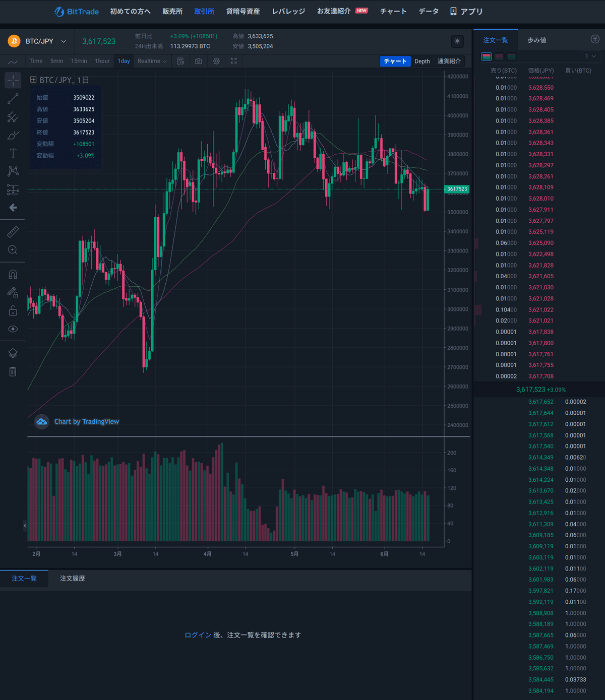Open chart settings via the gear icon
The width and height of the screenshot is (605, 700).
(216, 61)
